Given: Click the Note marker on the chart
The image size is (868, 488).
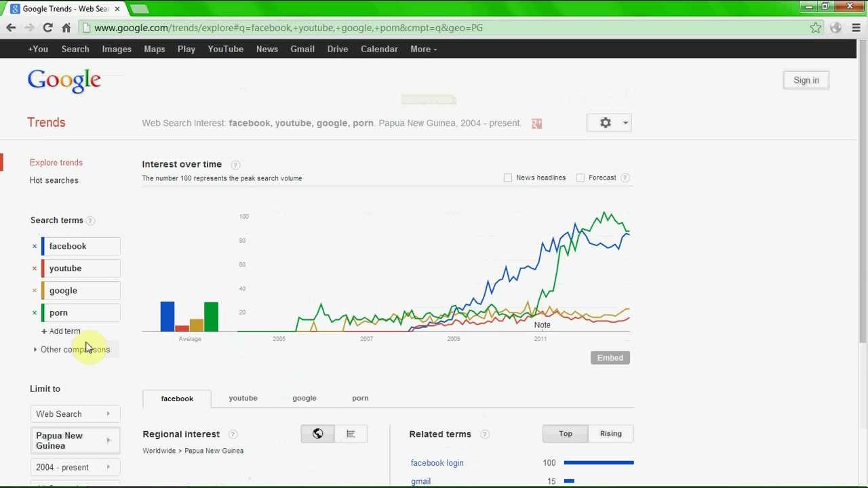Looking at the screenshot, I should coord(542,325).
